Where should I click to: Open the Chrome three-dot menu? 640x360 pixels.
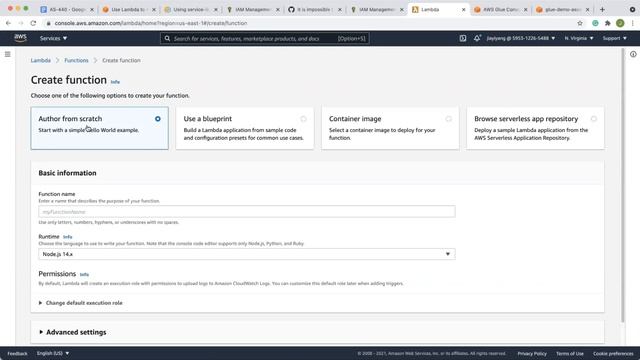coord(633,23)
